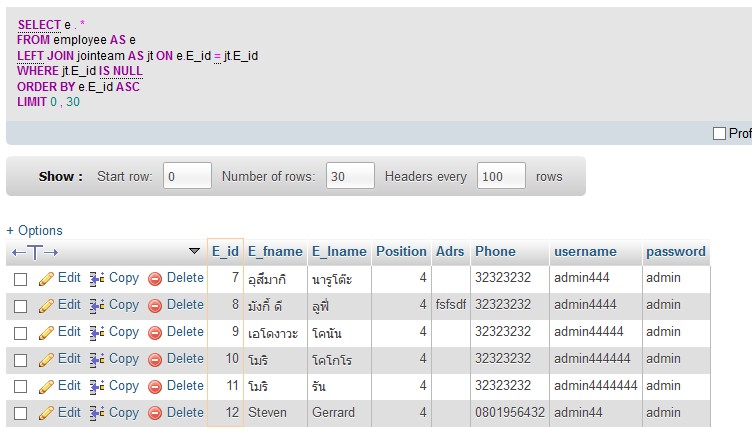Sort by the E_lname column header
This screenshot has width=752, height=431.
point(339,251)
